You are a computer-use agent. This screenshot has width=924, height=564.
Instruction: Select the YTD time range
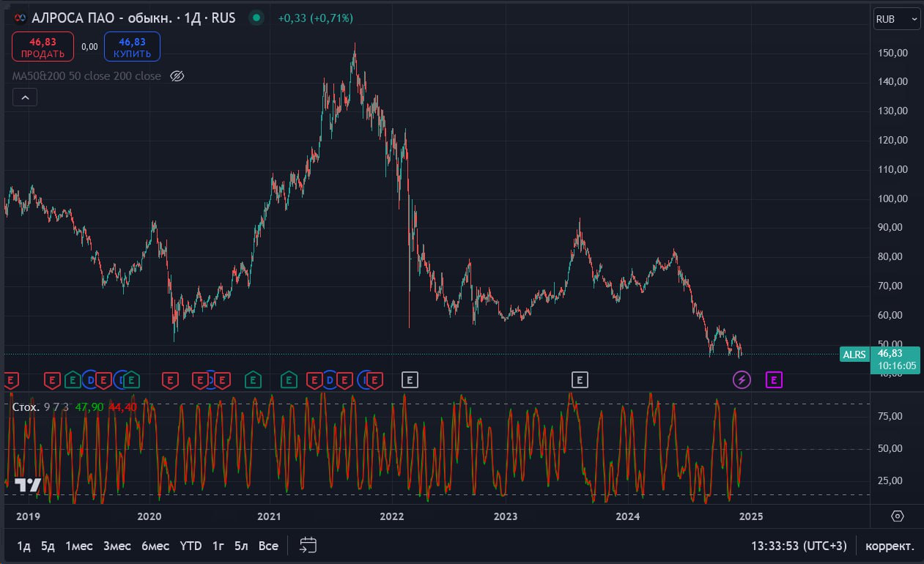click(191, 546)
